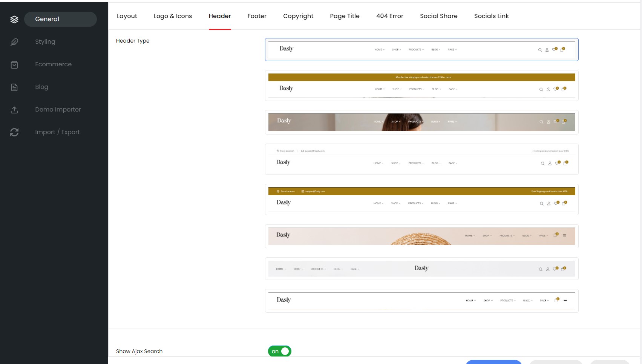Choose header with centered Dasly logo

click(422, 269)
